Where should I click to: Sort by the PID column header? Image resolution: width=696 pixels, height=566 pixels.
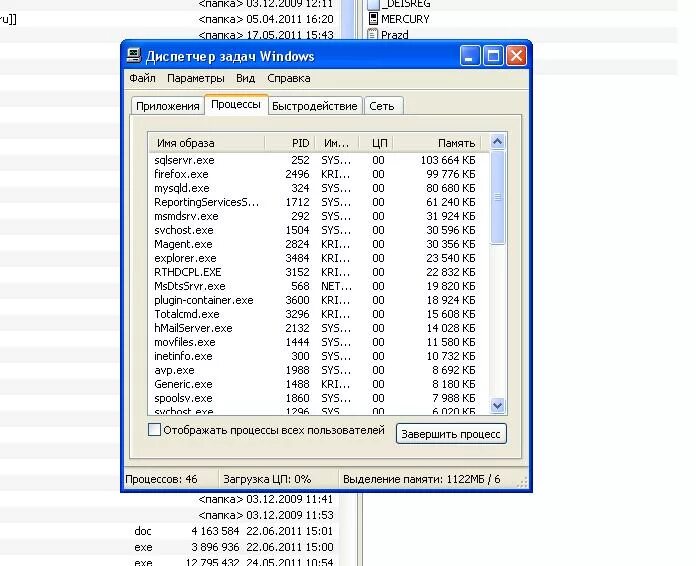click(290, 143)
